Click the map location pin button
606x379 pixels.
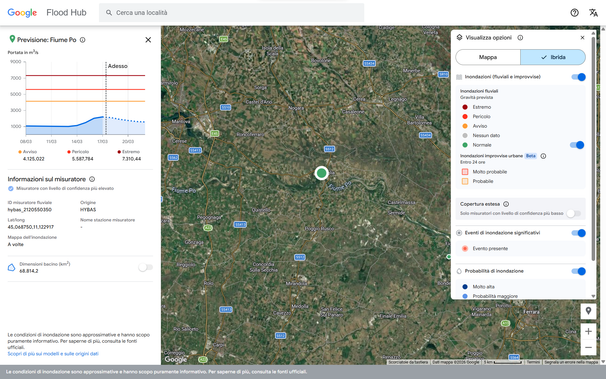588,311
